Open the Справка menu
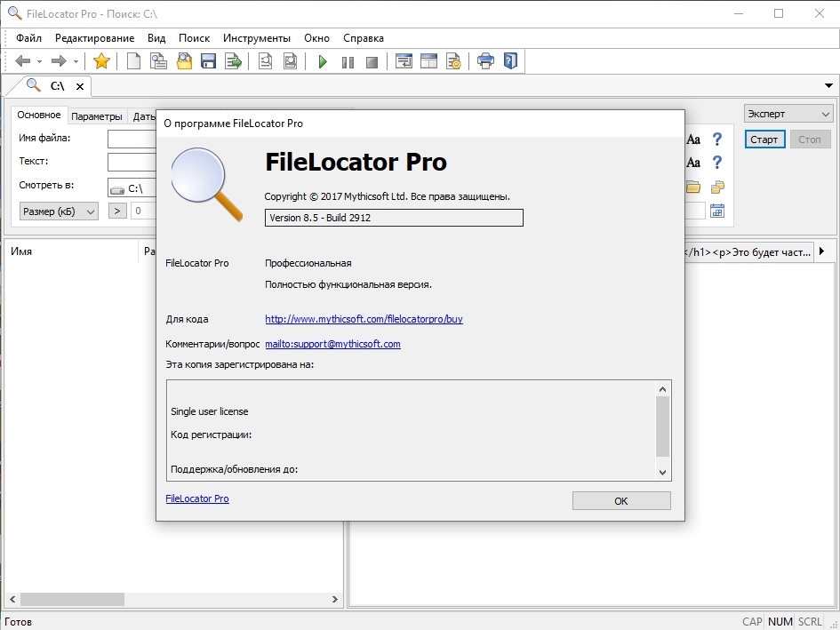 364,38
